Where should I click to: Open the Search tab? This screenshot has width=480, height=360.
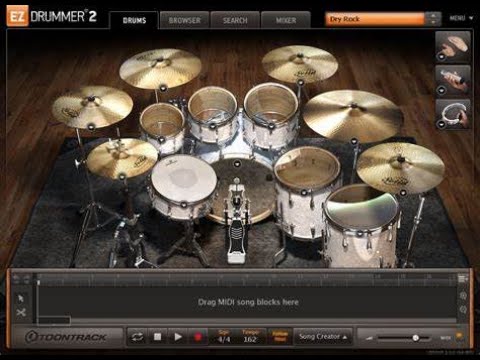pyautogui.click(x=235, y=20)
